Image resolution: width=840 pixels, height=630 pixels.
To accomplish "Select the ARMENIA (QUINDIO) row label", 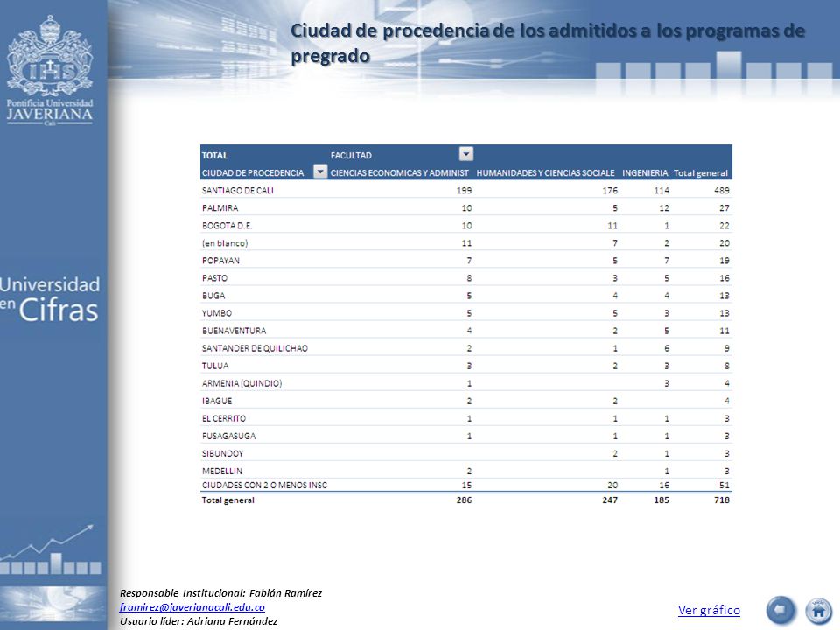I will click(241, 383).
